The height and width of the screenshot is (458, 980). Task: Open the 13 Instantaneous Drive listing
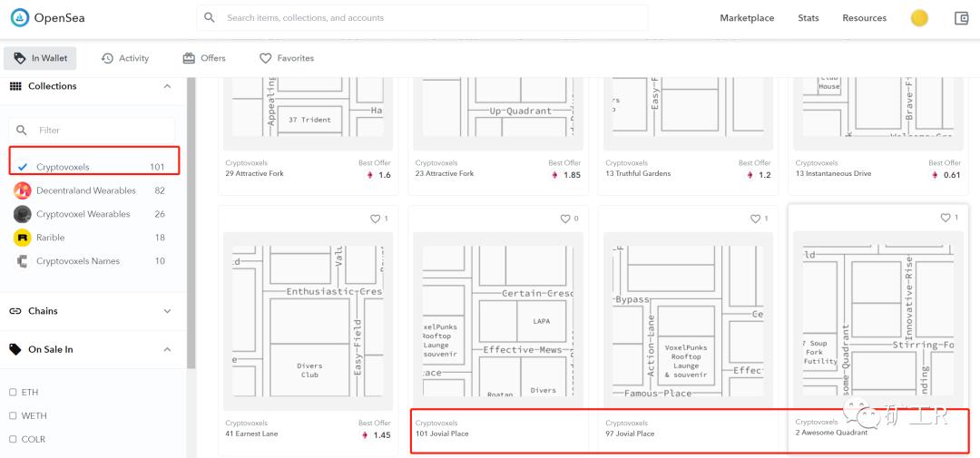(833, 173)
